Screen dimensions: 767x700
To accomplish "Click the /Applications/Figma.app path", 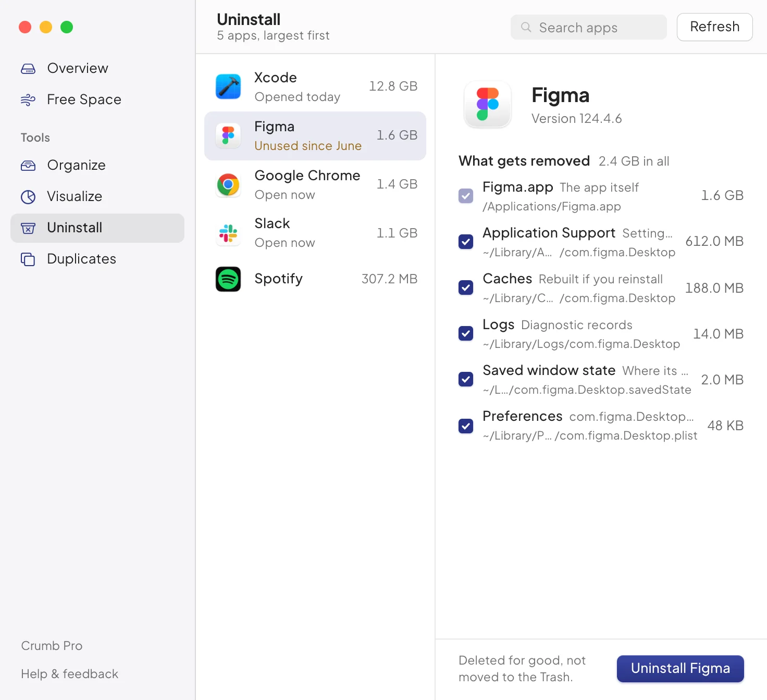I will [552, 207].
